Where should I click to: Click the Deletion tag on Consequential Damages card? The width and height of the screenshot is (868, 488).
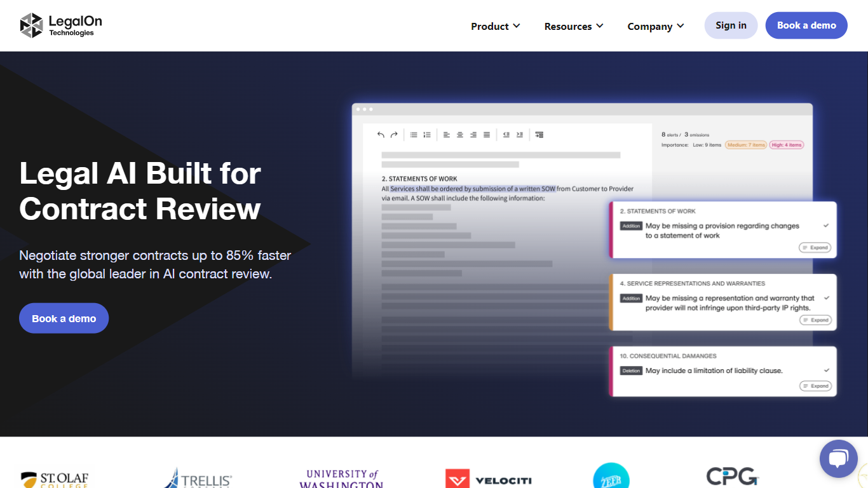point(631,370)
